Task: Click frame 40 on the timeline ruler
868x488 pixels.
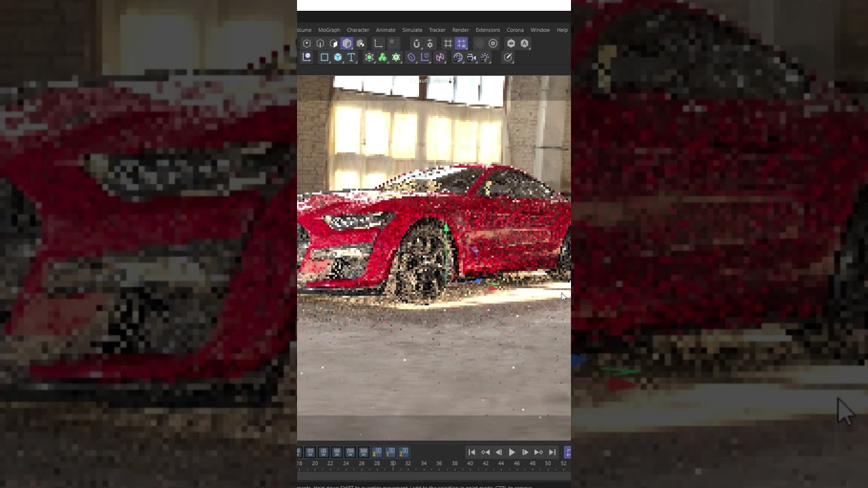Action: (x=470, y=464)
